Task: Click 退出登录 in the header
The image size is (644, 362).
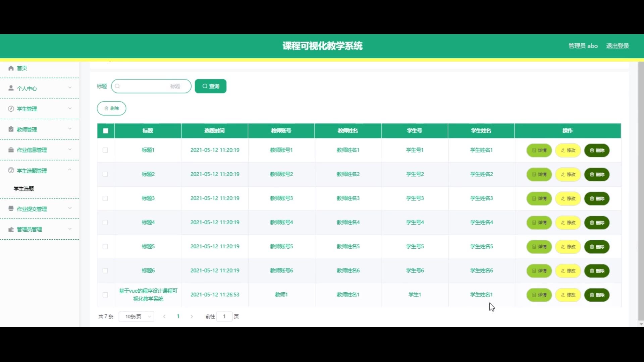Action: click(x=618, y=46)
